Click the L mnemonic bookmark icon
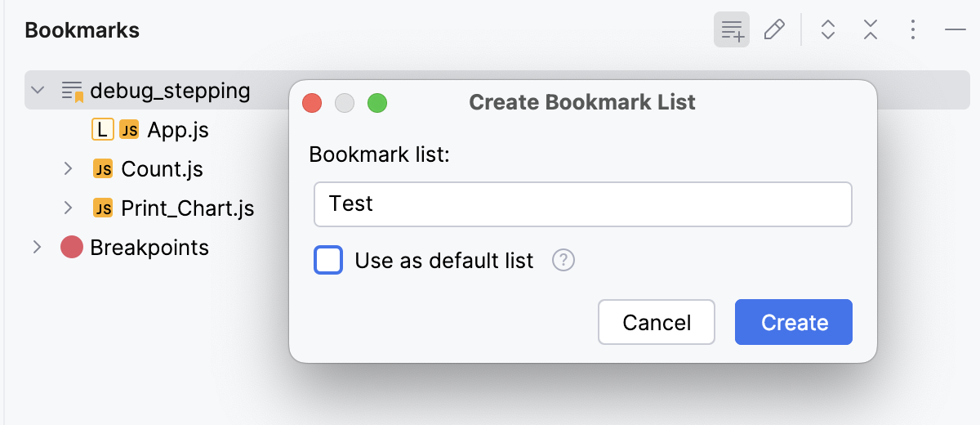980x425 pixels. (x=102, y=130)
